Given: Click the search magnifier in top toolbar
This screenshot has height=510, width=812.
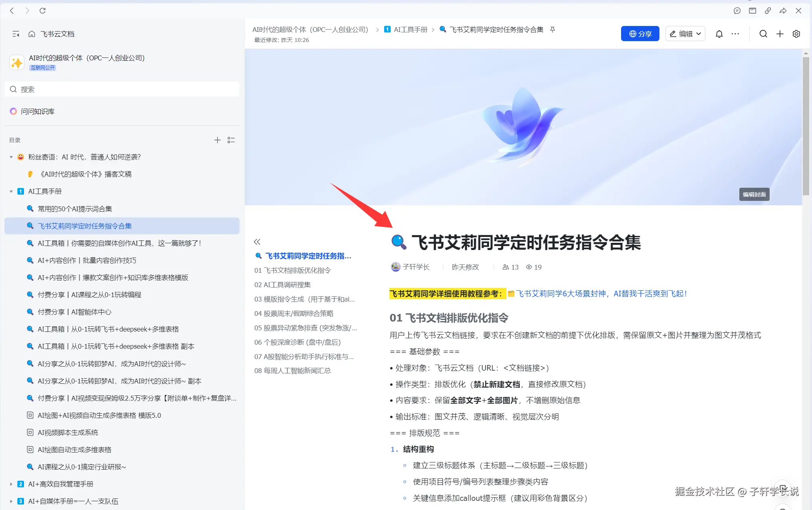Looking at the screenshot, I should point(763,34).
